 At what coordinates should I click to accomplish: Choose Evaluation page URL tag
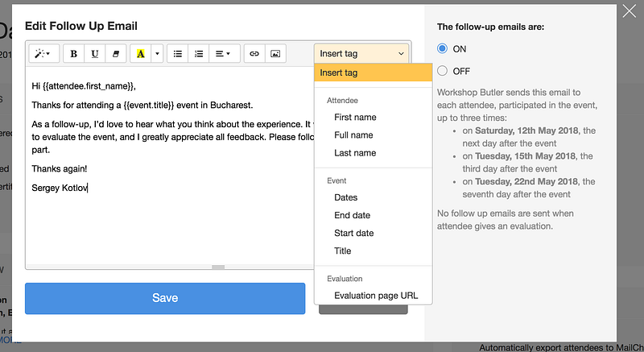coord(376,296)
